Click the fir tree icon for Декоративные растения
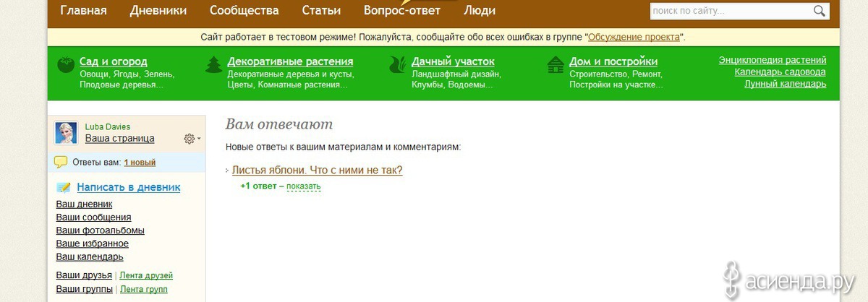The image size is (868, 302). coord(215,65)
